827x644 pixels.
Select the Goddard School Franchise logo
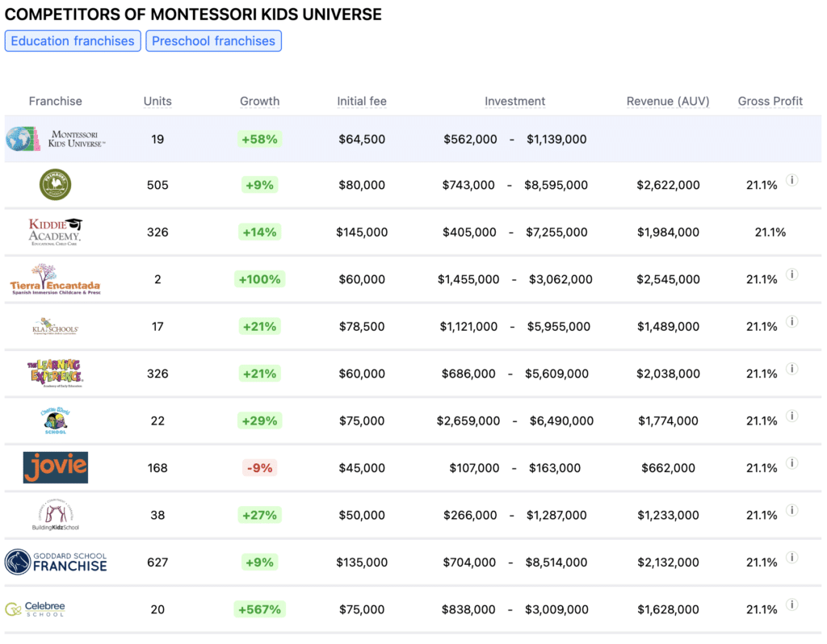[56, 562]
